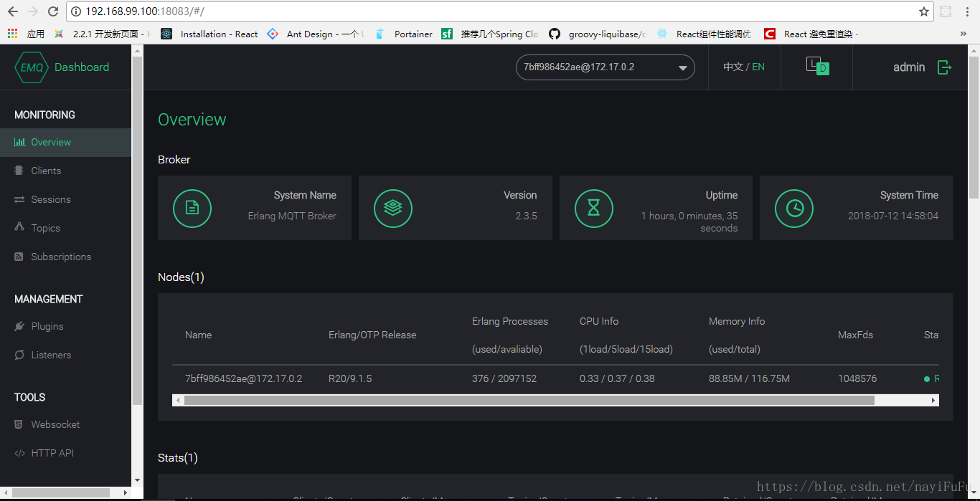Click the Stats(1) section heading
This screenshot has height=501, width=980.
tap(178, 457)
